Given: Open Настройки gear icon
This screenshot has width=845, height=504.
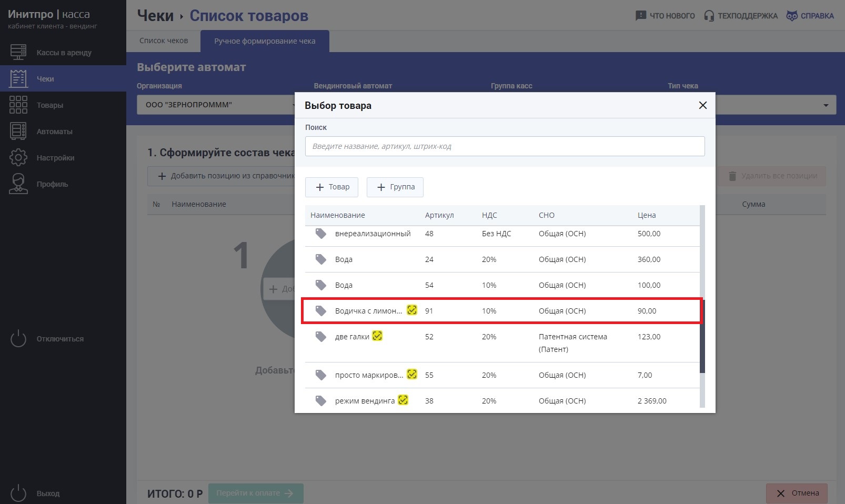Looking at the screenshot, I should click(18, 157).
